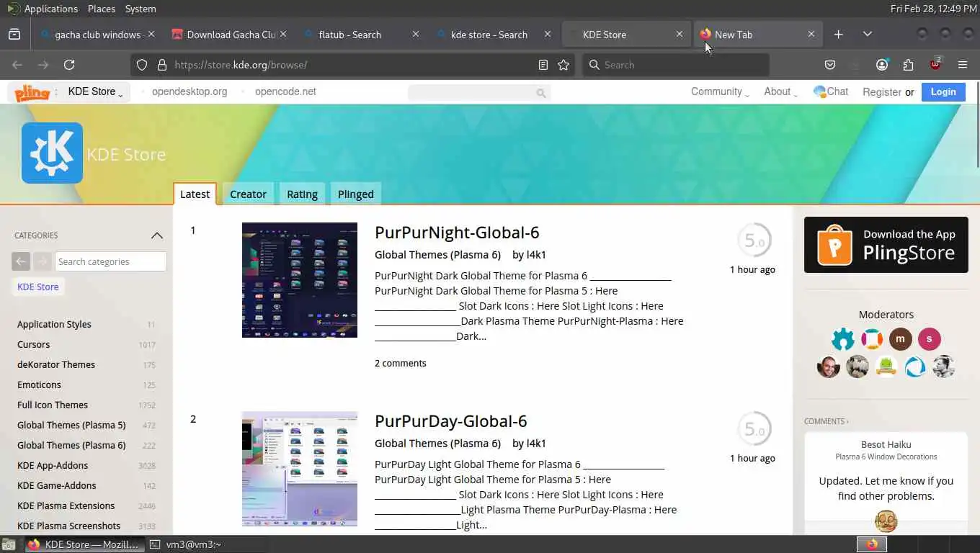Click the PurPurDay-Global-6 thumbnail
Viewport: 980px width, 553px height.
point(300,469)
